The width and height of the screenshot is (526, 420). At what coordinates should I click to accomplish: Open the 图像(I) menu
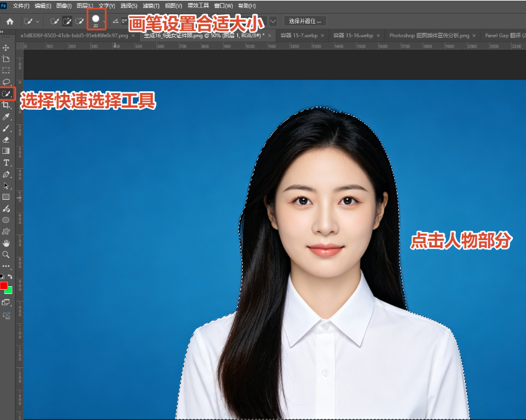click(x=64, y=6)
